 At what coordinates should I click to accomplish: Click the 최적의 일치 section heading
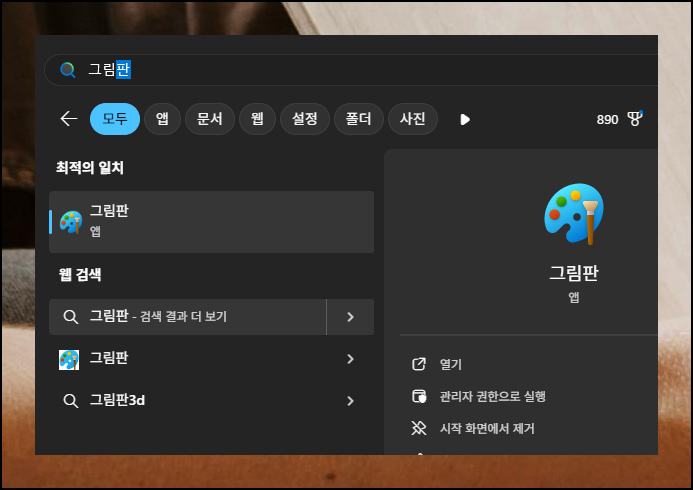pyautogui.click(x=90, y=168)
